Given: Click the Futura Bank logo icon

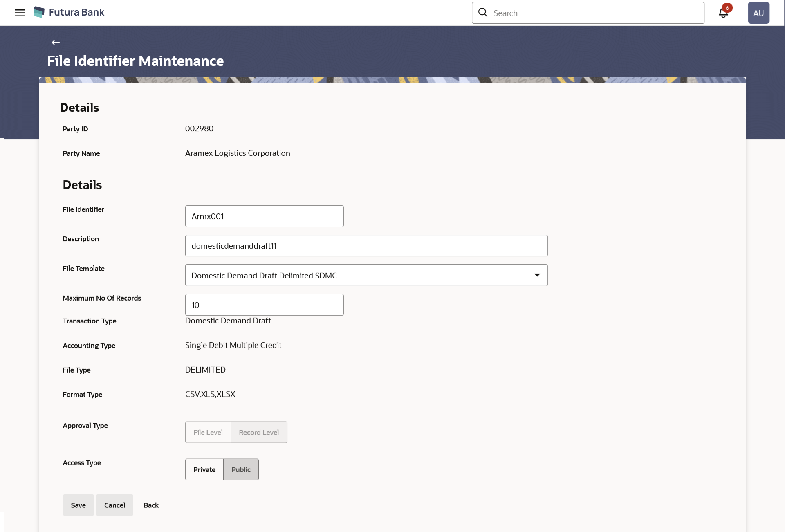Looking at the screenshot, I should (x=39, y=12).
